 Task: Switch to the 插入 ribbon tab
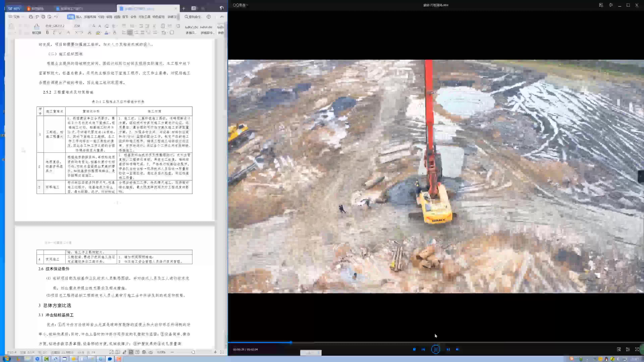79,17
